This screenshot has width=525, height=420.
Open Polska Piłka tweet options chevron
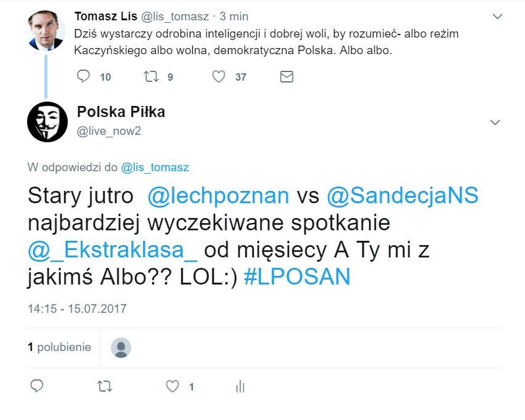pos(495,122)
